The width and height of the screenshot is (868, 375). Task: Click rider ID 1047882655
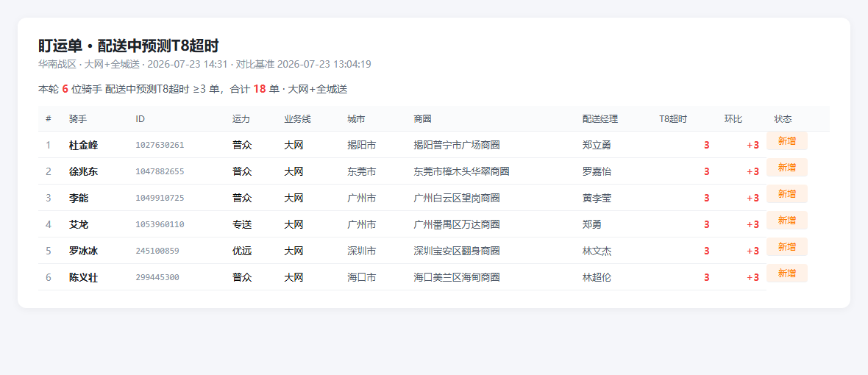[x=160, y=172]
